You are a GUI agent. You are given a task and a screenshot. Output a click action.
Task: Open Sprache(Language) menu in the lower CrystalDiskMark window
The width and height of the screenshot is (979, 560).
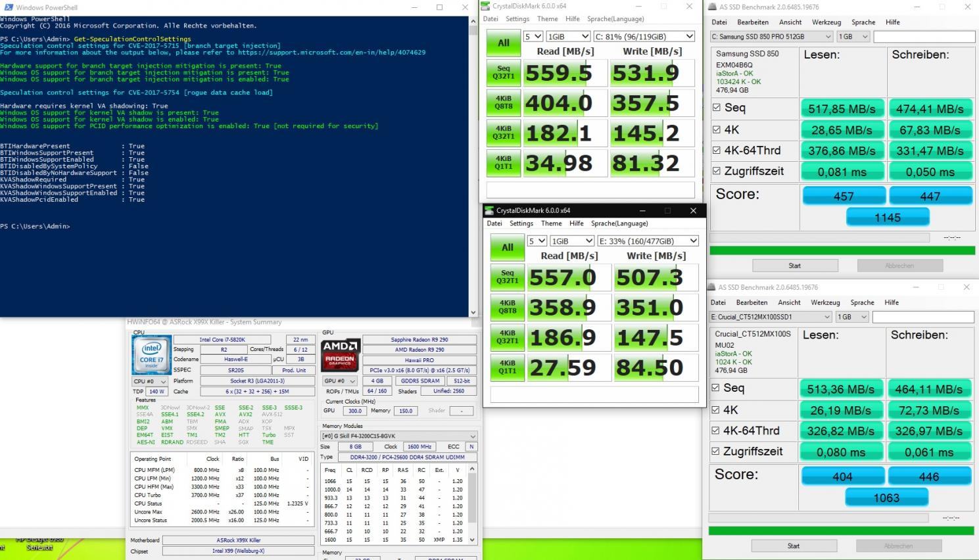(x=619, y=223)
